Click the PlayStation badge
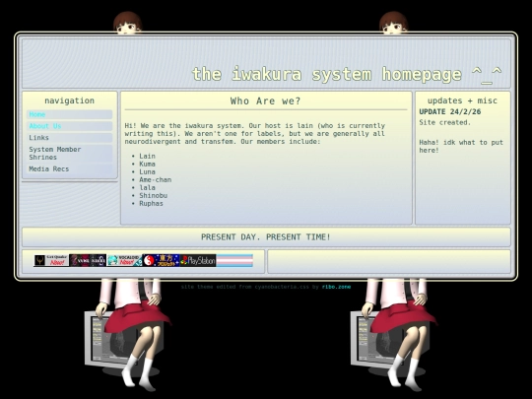 pos(198,260)
